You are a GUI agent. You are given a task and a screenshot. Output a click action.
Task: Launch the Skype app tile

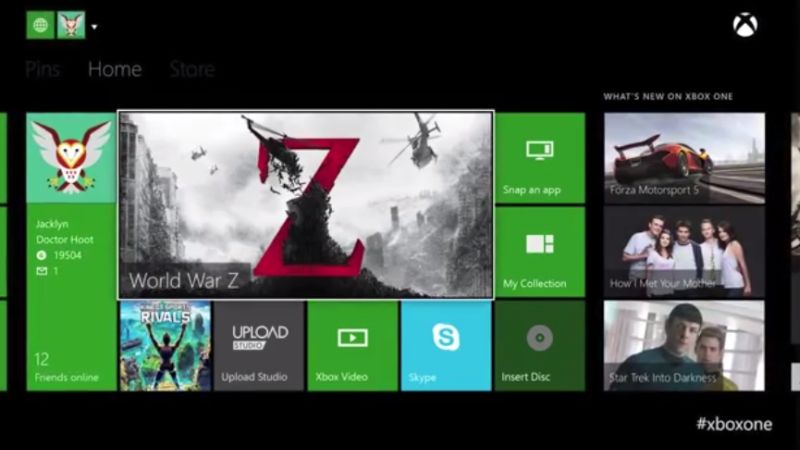446,346
